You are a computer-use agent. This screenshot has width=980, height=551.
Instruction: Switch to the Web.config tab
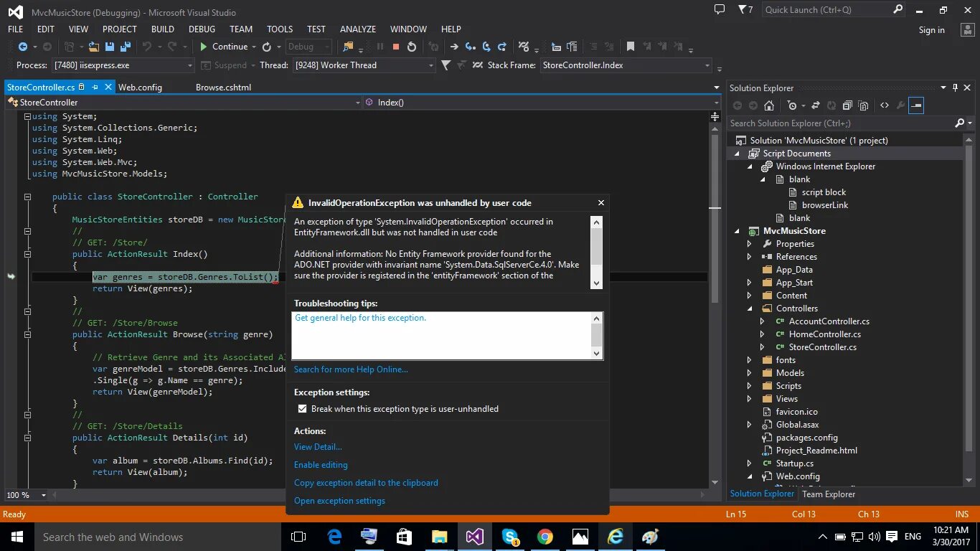pyautogui.click(x=140, y=88)
